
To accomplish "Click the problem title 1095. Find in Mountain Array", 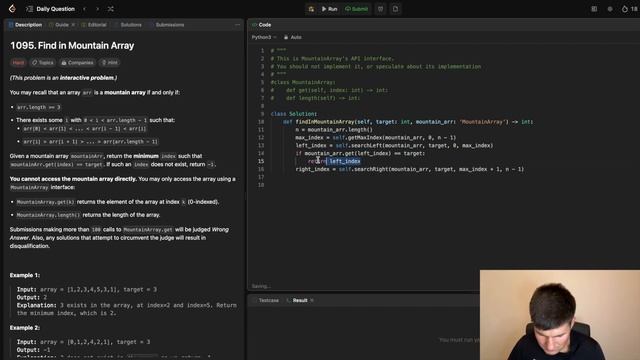I will pos(72,46).
